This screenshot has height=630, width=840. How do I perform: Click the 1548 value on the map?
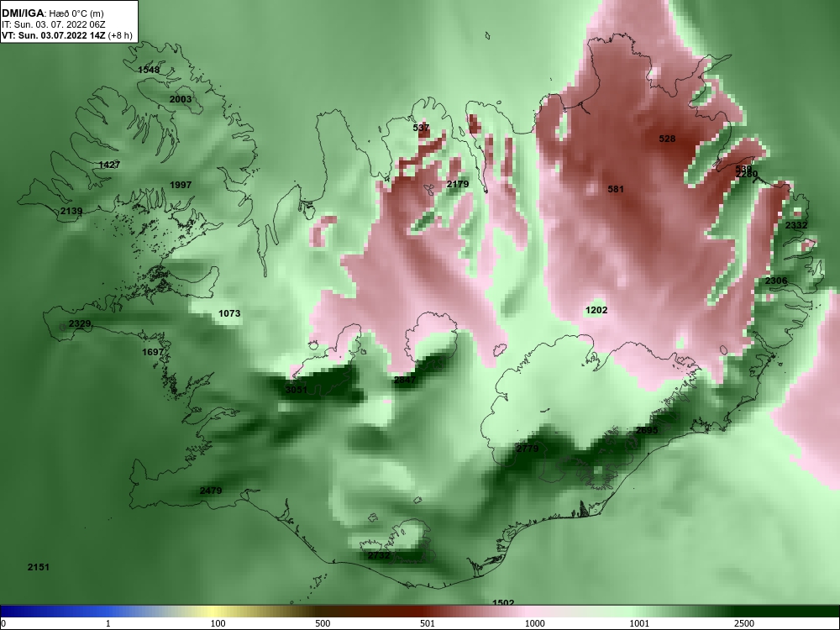pyautogui.click(x=149, y=70)
